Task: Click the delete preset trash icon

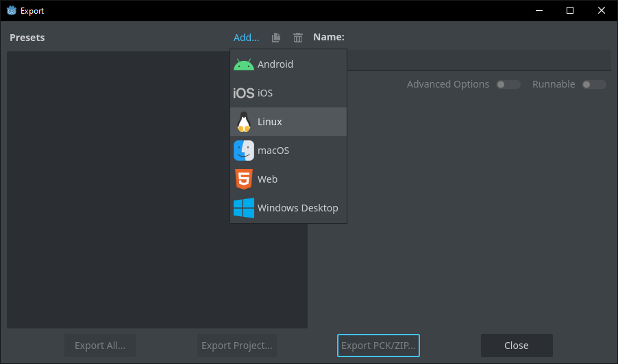Action: pos(298,38)
